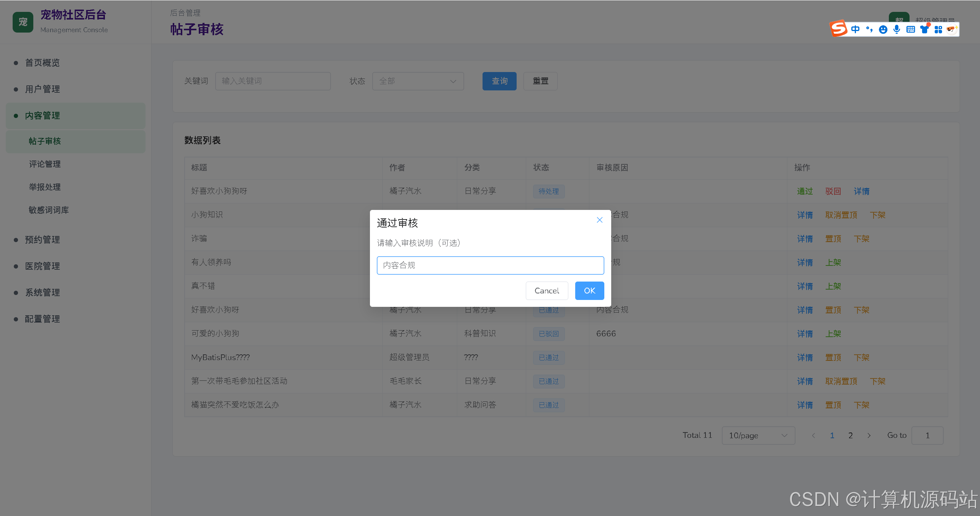Click 置顶 in 诈骗 row
The height and width of the screenshot is (516, 980).
coord(833,239)
